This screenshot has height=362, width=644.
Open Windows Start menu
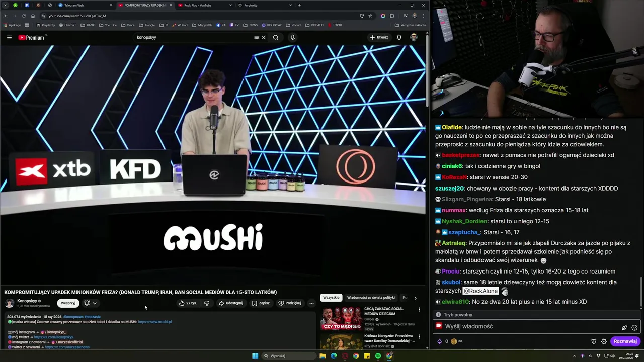(255, 356)
